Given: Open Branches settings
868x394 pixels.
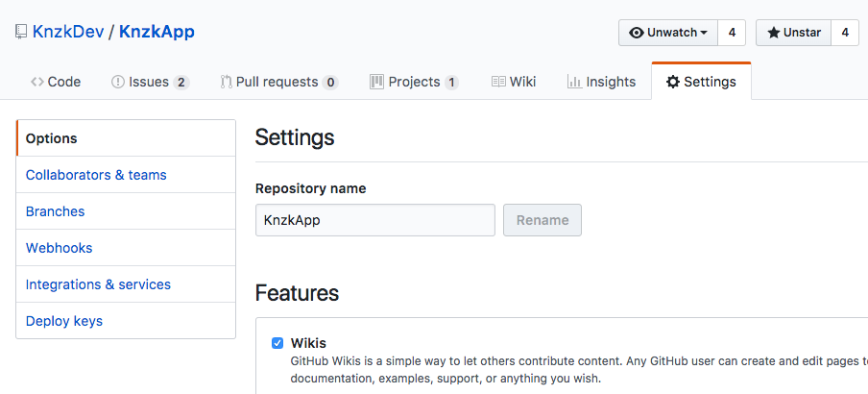Looking at the screenshot, I should coord(126,211).
